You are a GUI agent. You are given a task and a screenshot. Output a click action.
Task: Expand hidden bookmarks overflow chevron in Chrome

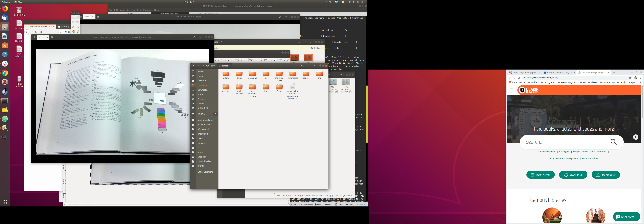click(640, 82)
